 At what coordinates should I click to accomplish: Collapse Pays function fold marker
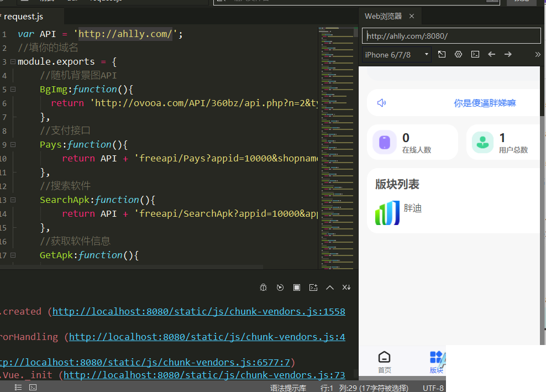pos(13,145)
